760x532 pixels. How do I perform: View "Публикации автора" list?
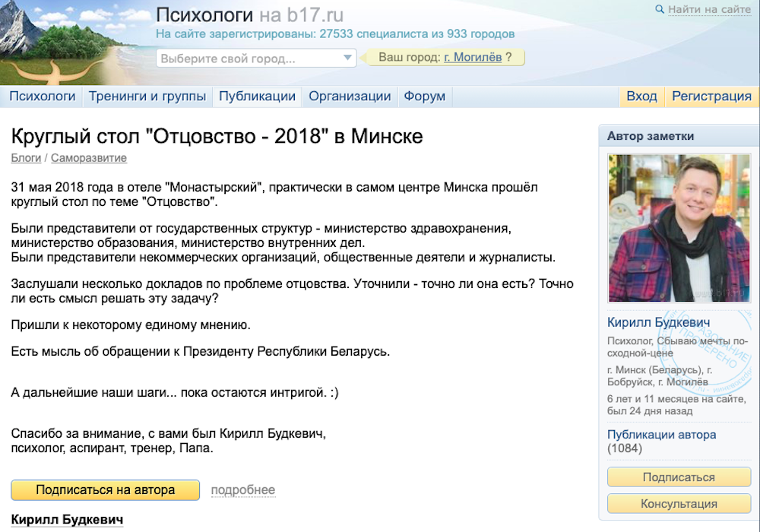[x=663, y=434]
